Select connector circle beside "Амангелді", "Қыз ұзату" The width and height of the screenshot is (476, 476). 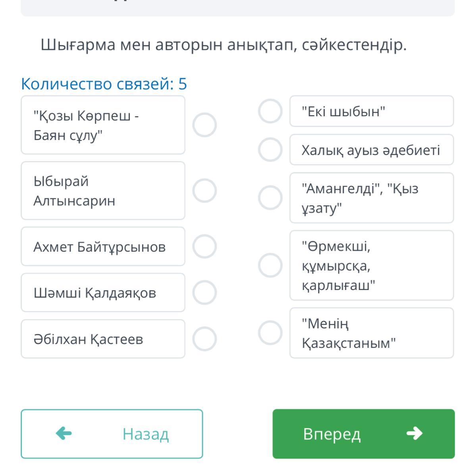click(270, 198)
